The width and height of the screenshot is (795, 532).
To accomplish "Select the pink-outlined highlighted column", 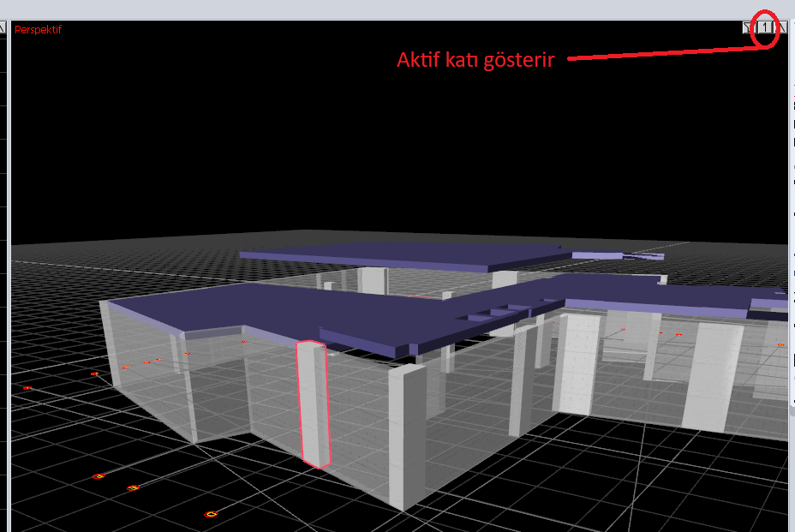I will pyautogui.click(x=312, y=403).
